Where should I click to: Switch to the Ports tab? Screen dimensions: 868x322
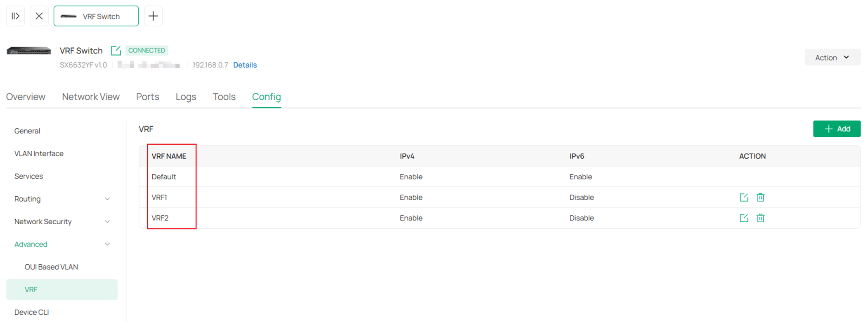pos(147,96)
